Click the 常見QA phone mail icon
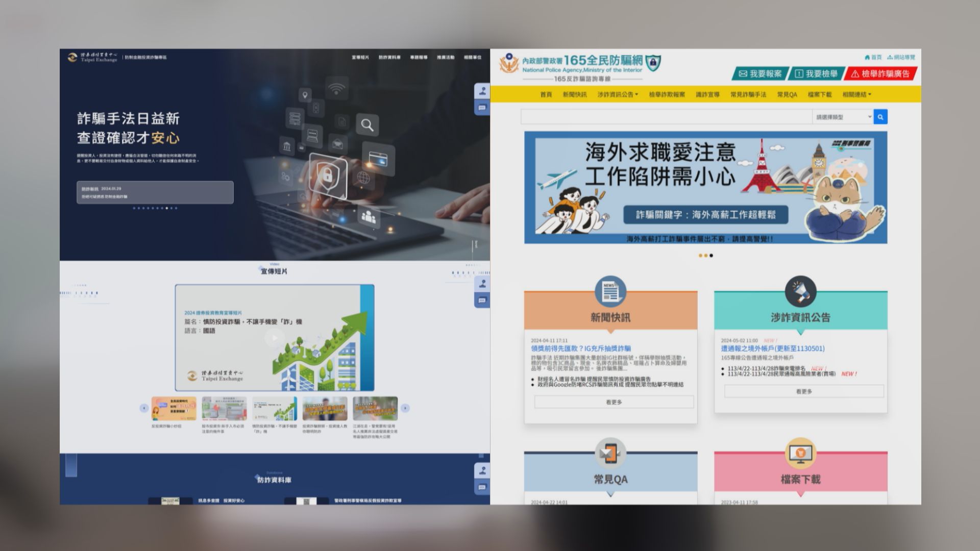Viewport: 980px width, 551px height. coord(610,453)
